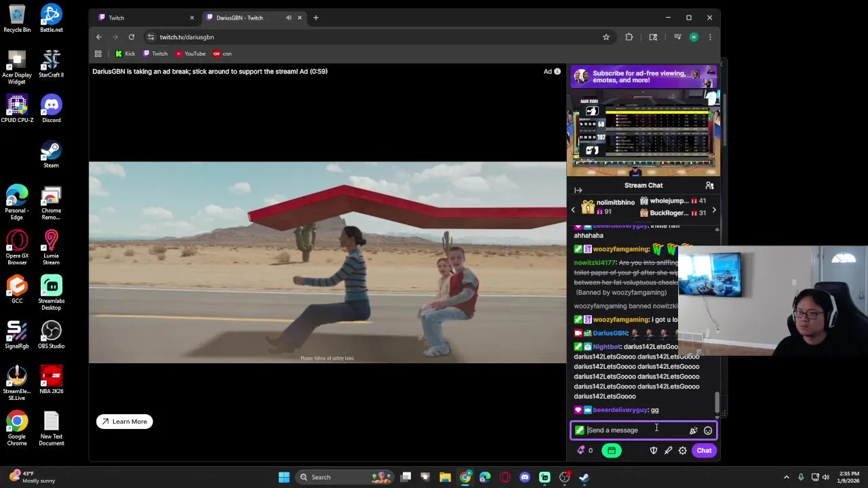Viewport: 868px width, 488px height.
Task: Open the Twitch bookmark in bookmarks bar
Action: (155, 54)
